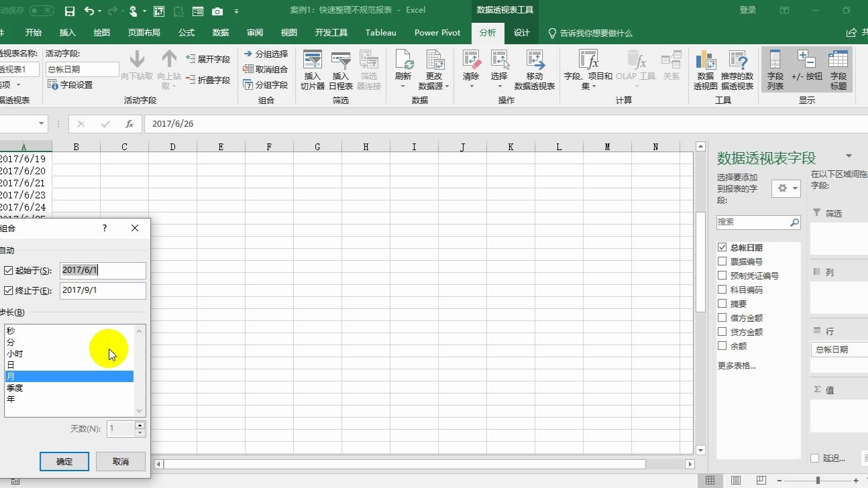Switch to the 插入 (Insert) tab
The image size is (868, 488).
[x=68, y=33]
